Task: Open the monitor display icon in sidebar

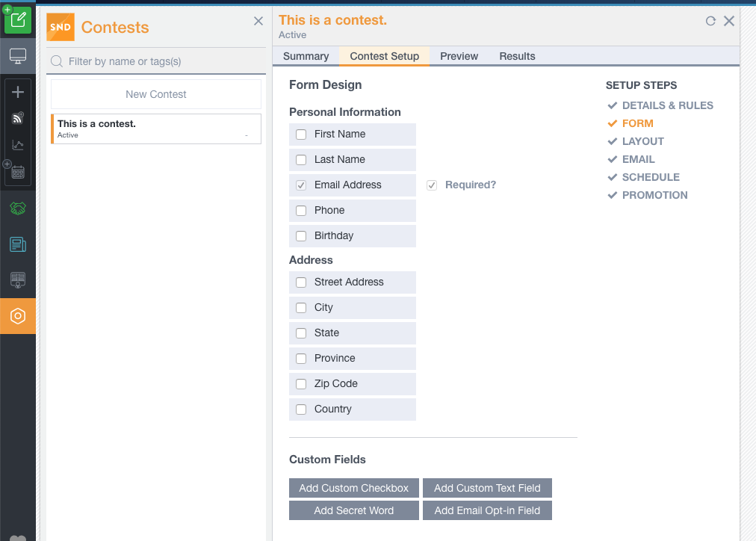Action: 18,56
